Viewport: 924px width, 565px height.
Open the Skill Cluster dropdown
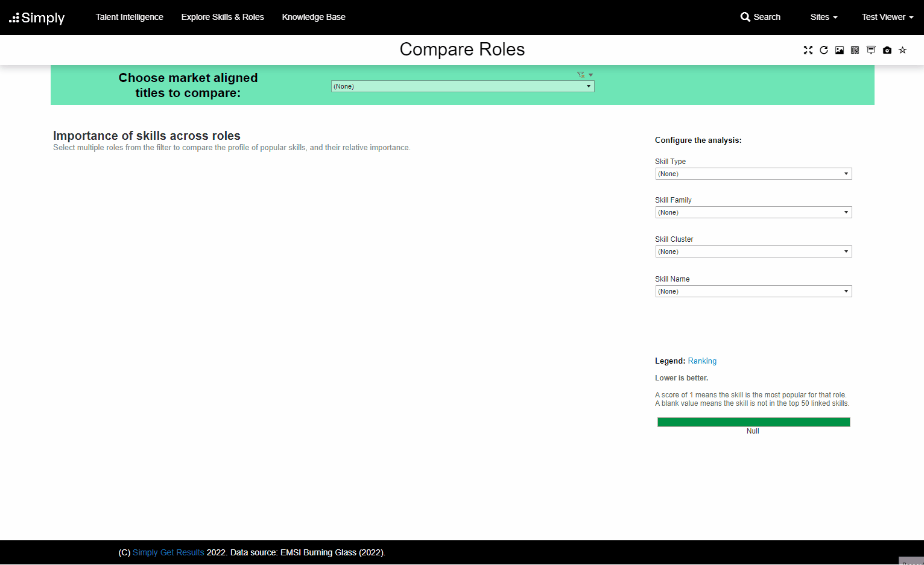click(753, 251)
